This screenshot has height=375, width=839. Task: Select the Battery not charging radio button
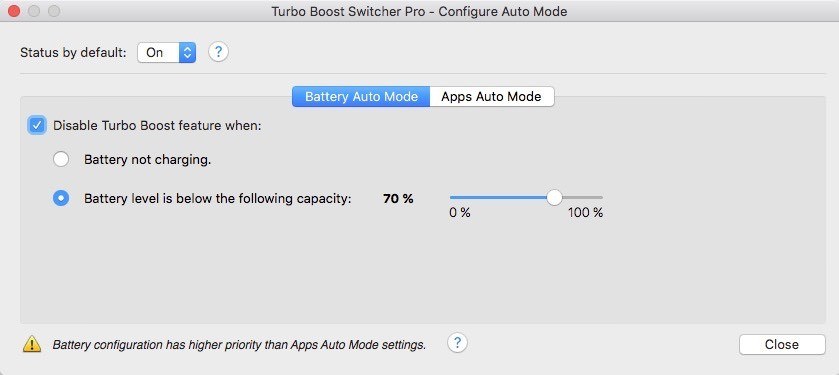click(61, 159)
